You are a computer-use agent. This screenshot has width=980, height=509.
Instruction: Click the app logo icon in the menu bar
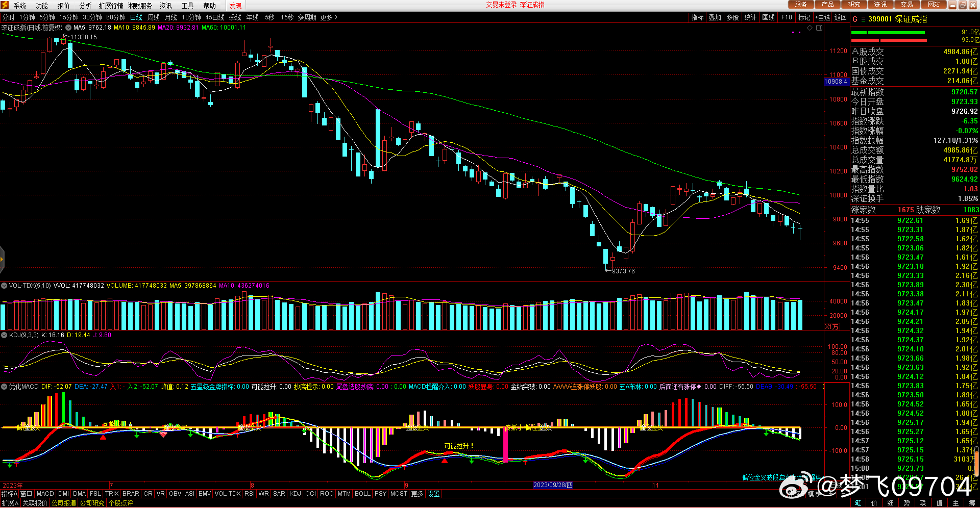click(5, 5)
